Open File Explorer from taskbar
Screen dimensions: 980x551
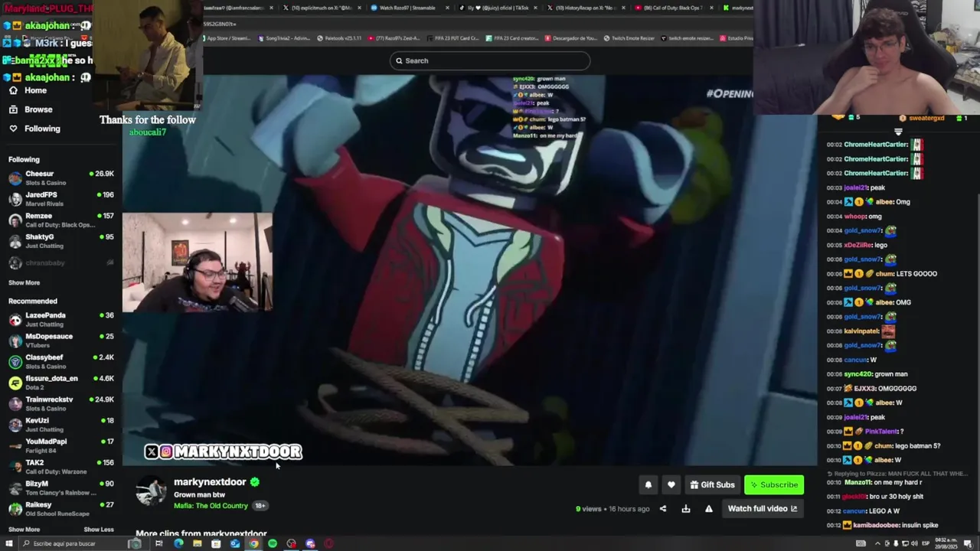(197, 543)
